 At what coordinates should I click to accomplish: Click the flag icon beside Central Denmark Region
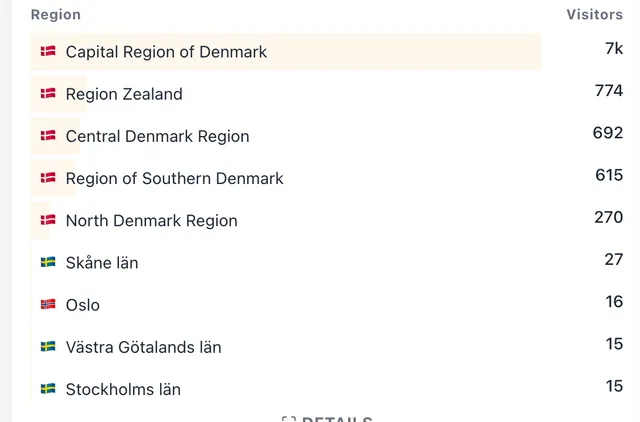tap(48, 135)
